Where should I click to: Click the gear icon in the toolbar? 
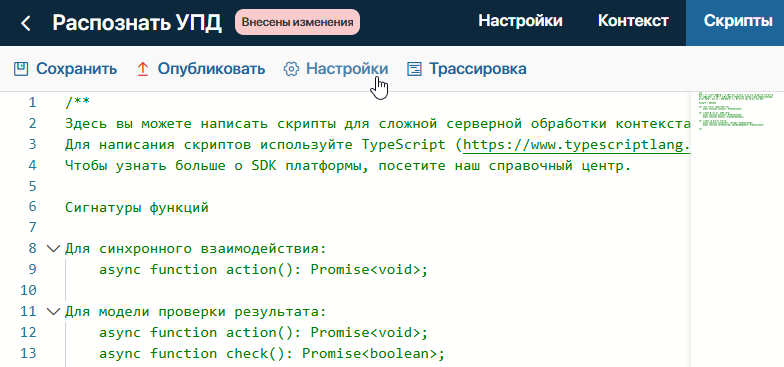click(291, 69)
